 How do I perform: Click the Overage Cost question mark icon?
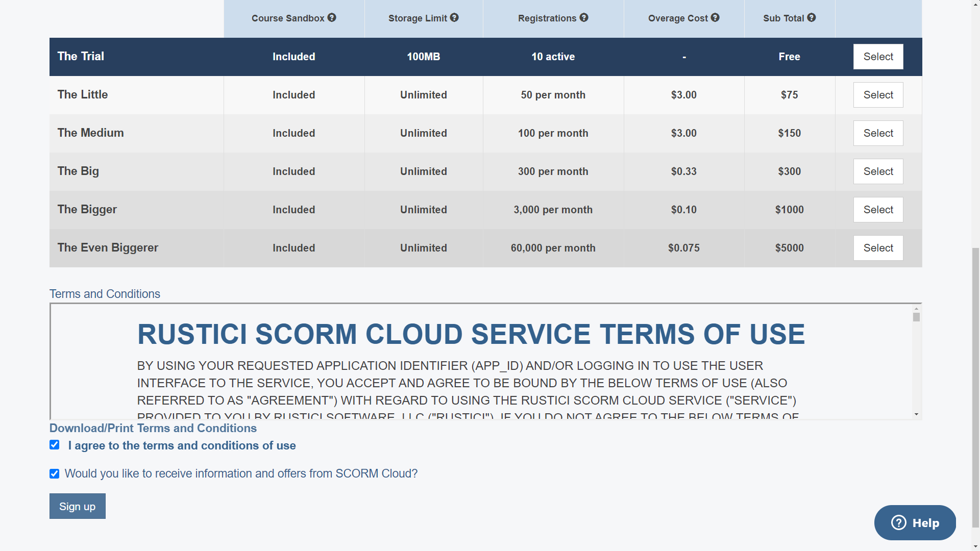(715, 17)
